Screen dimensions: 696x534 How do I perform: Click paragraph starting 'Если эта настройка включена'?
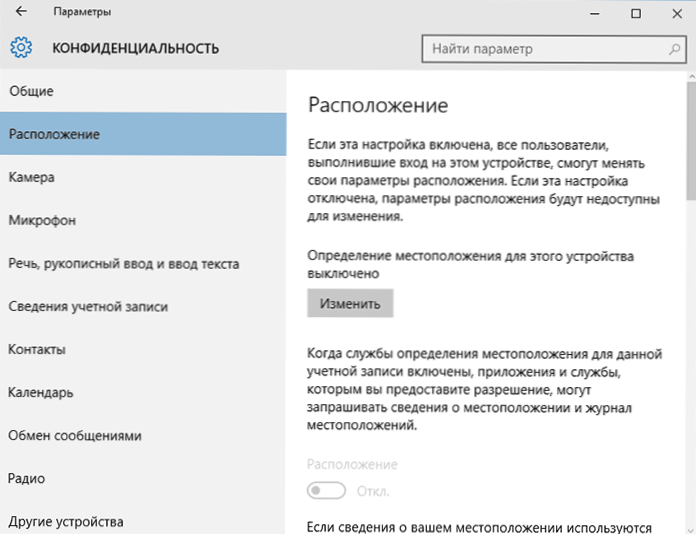click(x=484, y=181)
